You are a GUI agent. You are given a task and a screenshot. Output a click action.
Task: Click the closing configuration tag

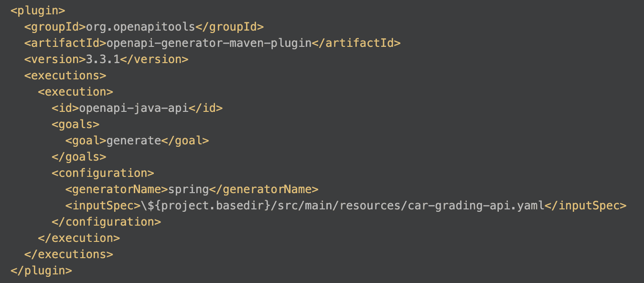(x=106, y=222)
